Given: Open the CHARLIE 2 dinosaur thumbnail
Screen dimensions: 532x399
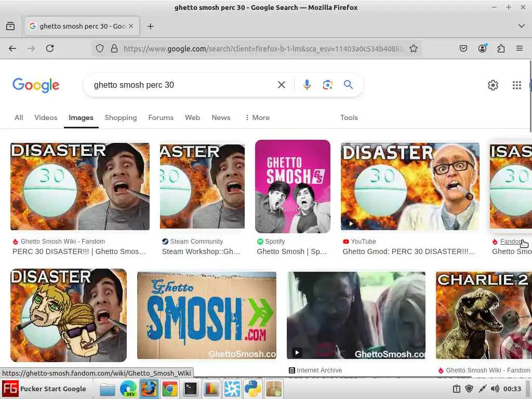Looking at the screenshot, I should click(x=484, y=315).
